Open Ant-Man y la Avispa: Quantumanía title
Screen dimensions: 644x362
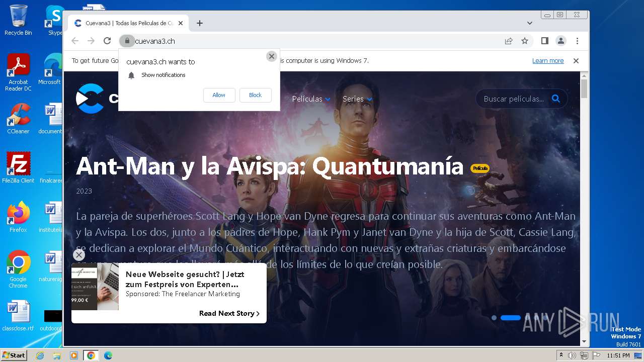[x=270, y=166]
